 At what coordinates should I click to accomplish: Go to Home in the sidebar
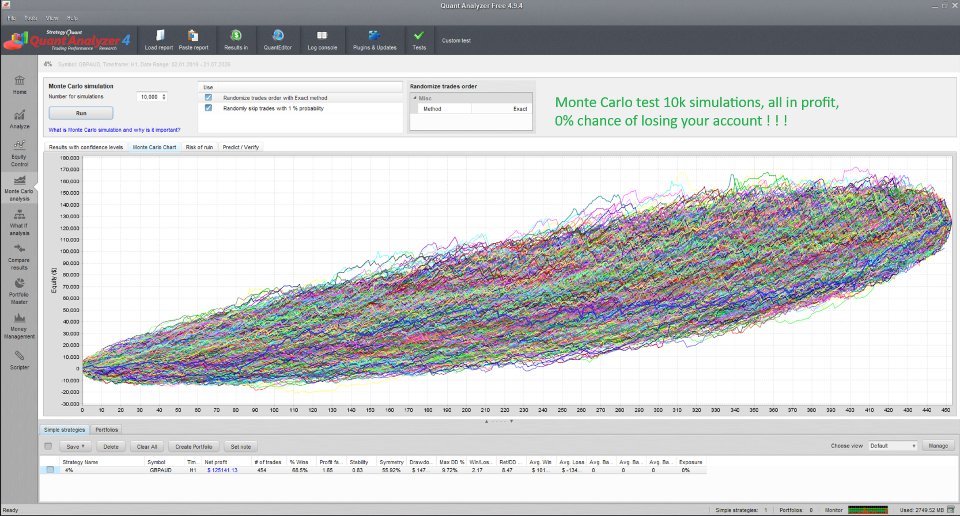pos(20,85)
